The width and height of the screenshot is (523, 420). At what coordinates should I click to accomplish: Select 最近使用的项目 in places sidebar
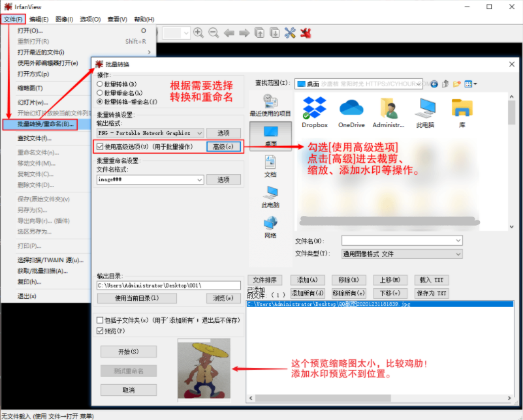tap(270, 105)
